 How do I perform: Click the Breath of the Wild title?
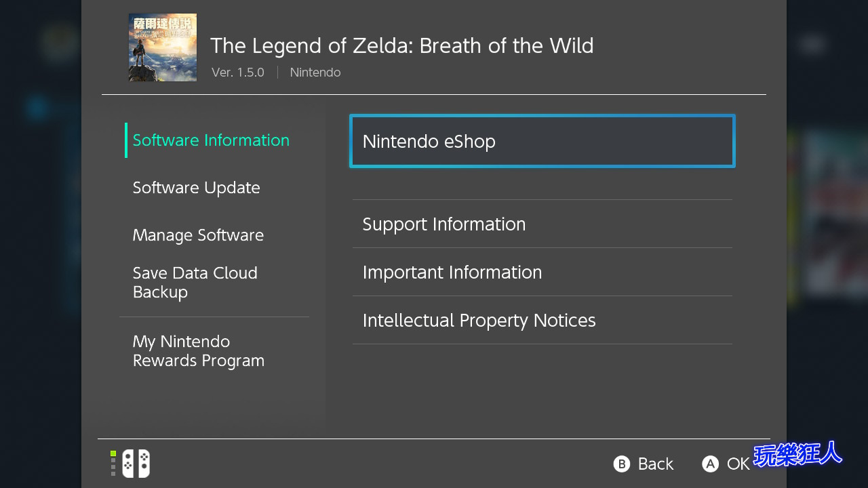(402, 45)
